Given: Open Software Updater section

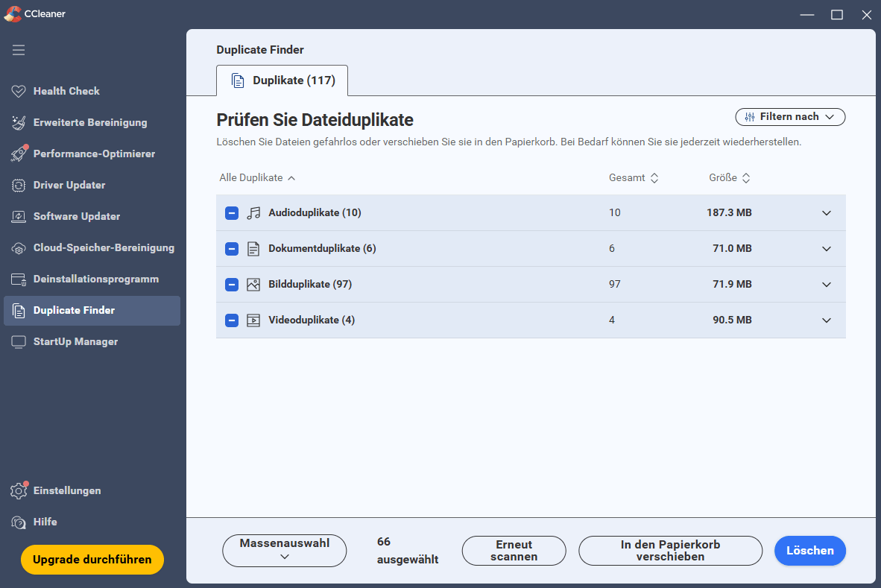Looking at the screenshot, I should (x=92, y=216).
